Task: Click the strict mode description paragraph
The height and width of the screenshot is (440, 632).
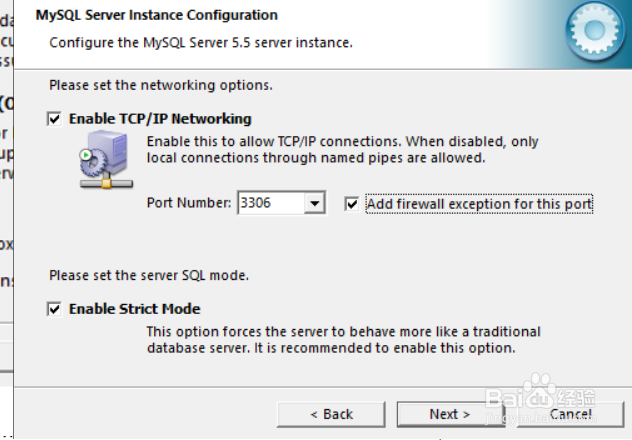Action: pos(343,340)
